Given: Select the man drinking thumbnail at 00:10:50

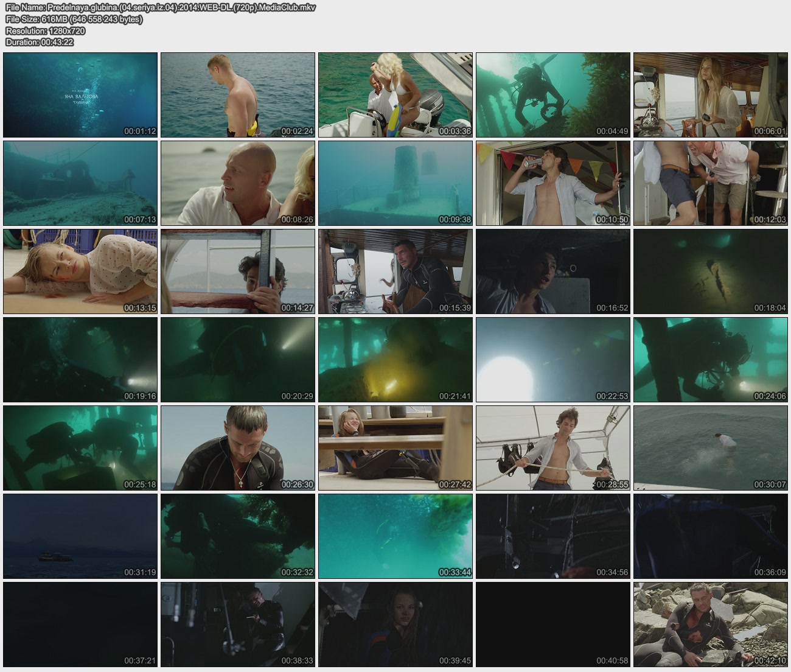Looking at the screenshot, I should [x=553, y=183].
